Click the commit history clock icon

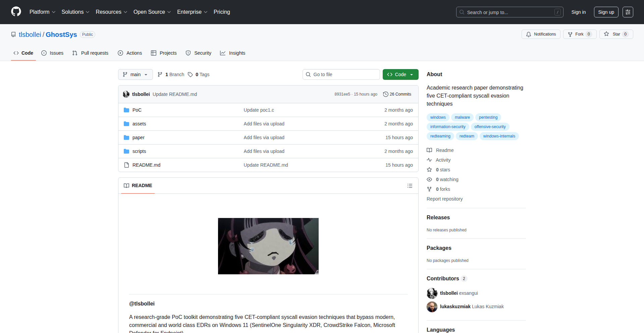tap(385, 94)
